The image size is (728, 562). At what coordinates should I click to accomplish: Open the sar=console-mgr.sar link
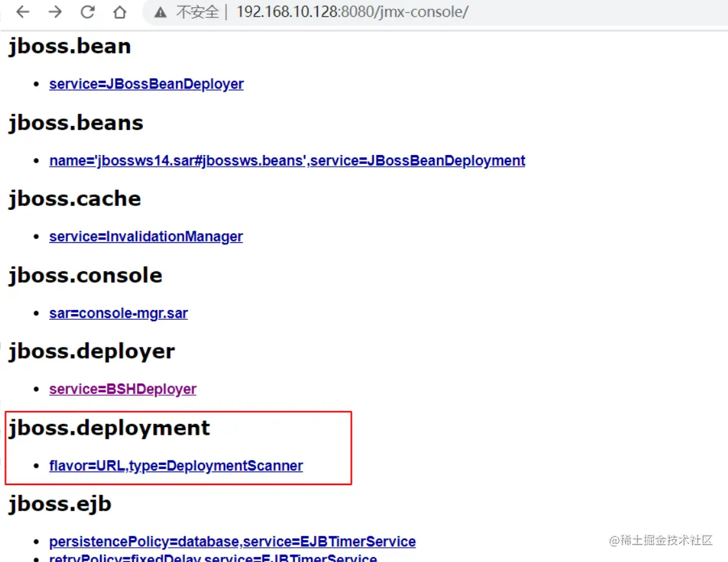[x=118, y=313]
